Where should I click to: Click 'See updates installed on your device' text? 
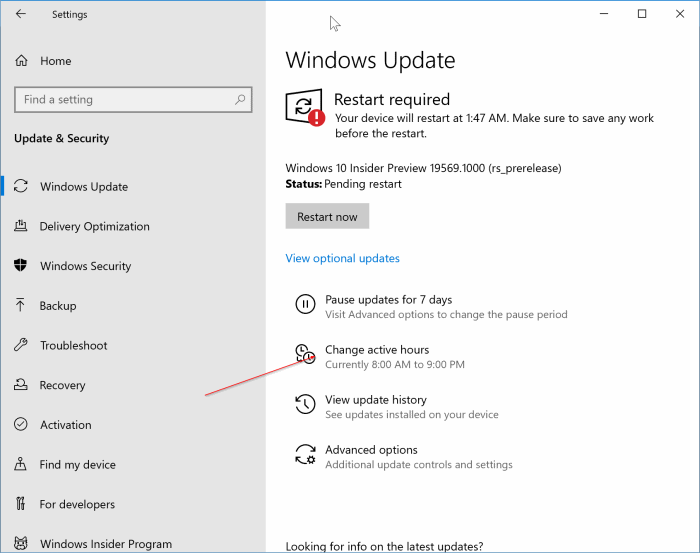coord(412,415)
